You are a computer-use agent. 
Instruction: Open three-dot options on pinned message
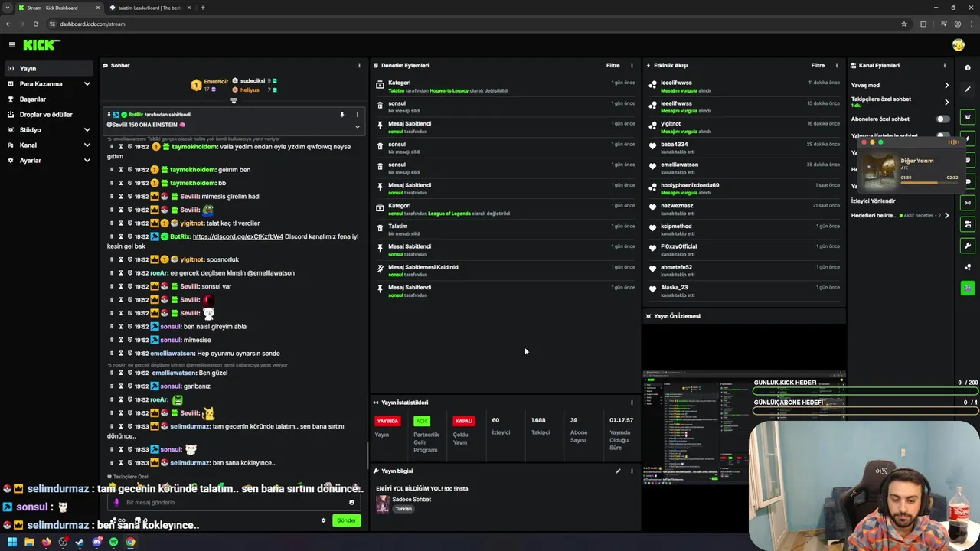point(357,115)
